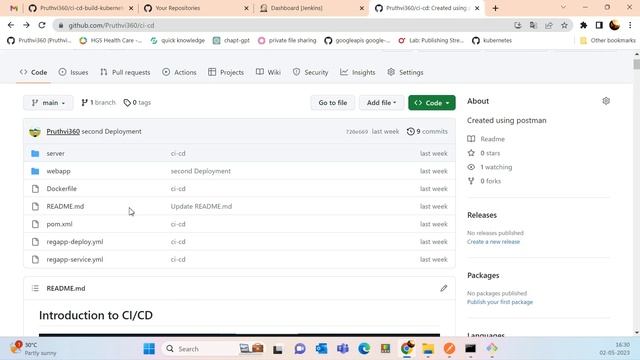Click the webapp folder icon
640x360 pixels.
[x=35, y=171]
